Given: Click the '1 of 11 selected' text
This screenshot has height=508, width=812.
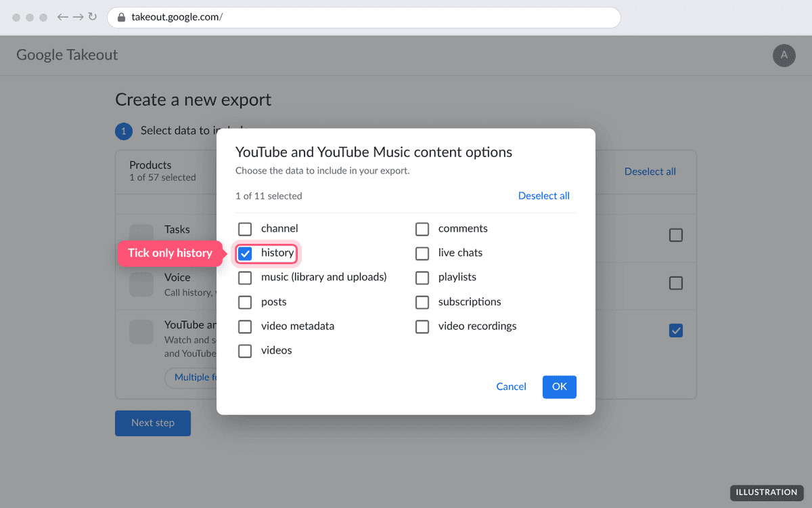Looking at the screenshot, I should coord(269,196).
